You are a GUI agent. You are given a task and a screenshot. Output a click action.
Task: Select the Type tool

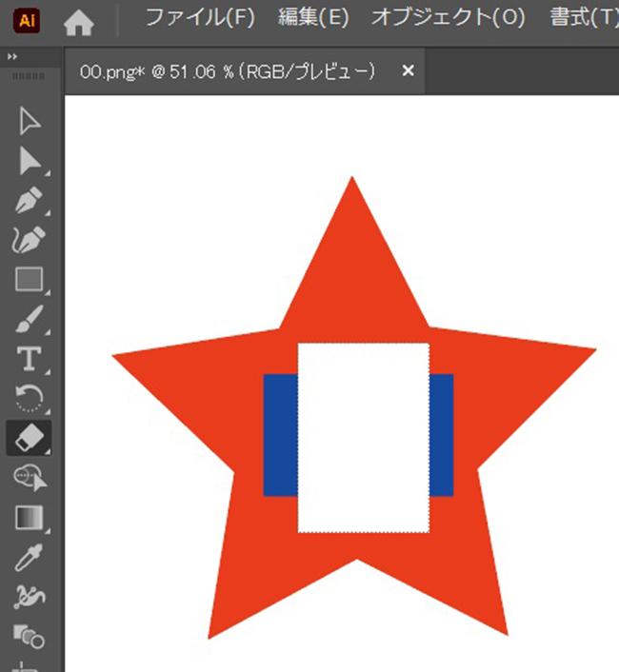click(x=30, y=358)
